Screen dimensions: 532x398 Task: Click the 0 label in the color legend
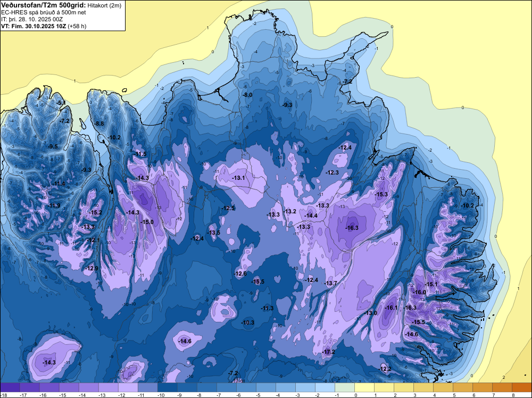click(x=356, y=395)
